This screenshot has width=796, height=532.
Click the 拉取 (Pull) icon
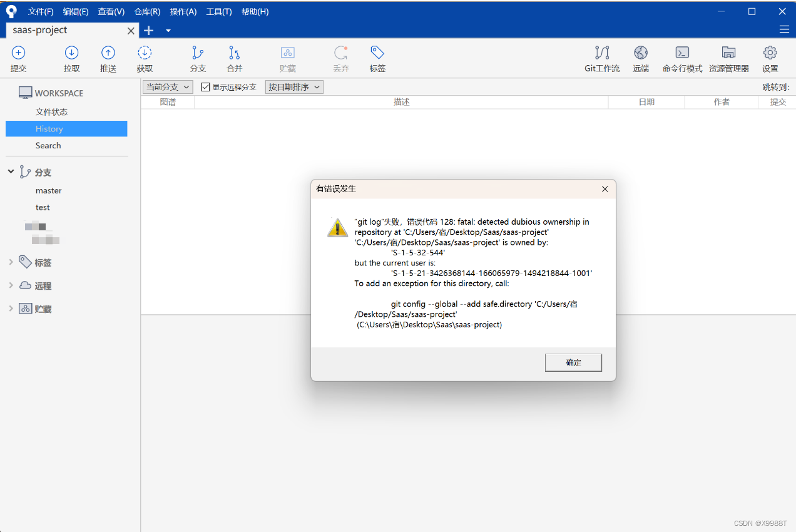click(x=71, y=58)
